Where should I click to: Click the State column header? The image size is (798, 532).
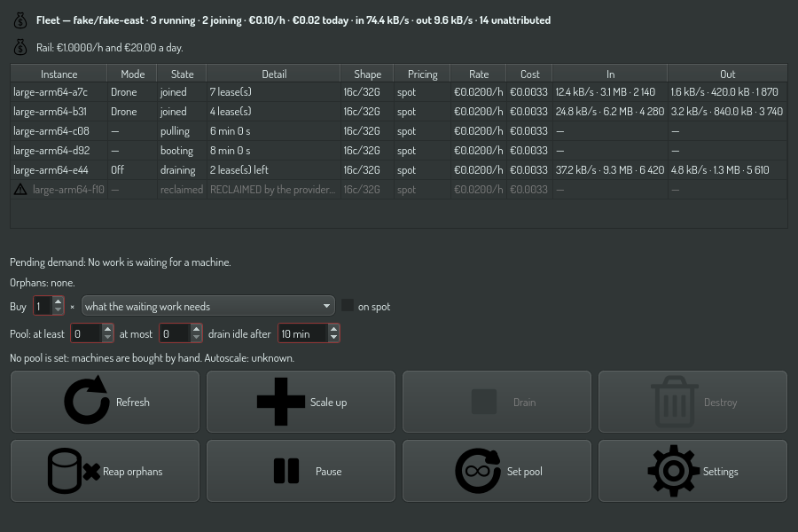(x=182, y=74)
